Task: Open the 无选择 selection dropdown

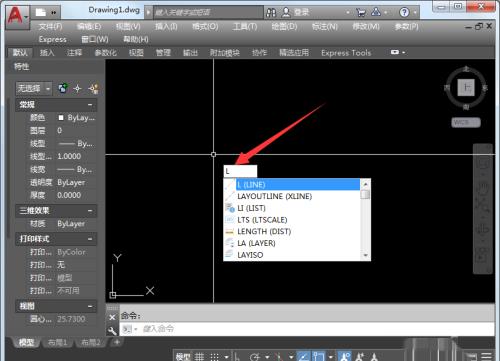Action: (x=34, y=88)
